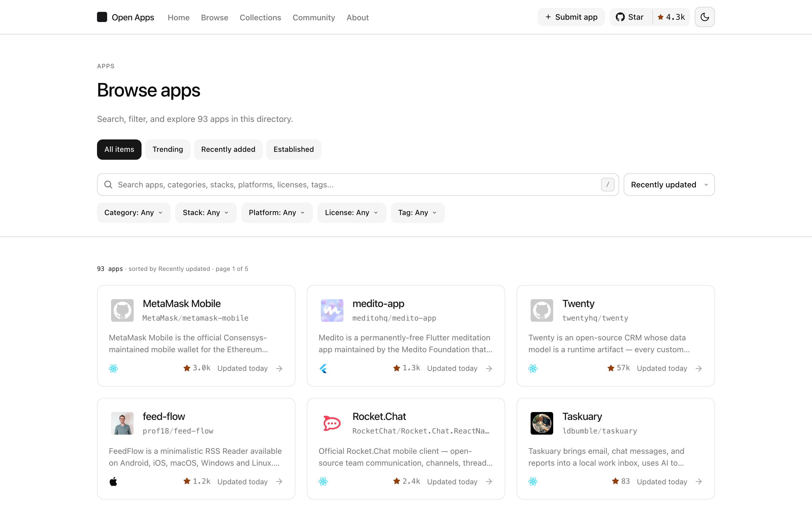Click the Submit app button
The image size is (812, 508).
tap(571, 17)
